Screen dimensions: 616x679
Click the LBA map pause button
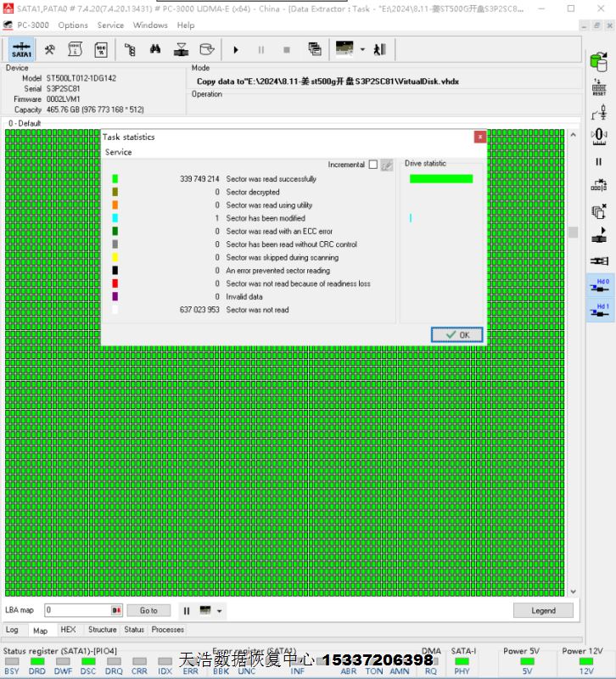186,610
